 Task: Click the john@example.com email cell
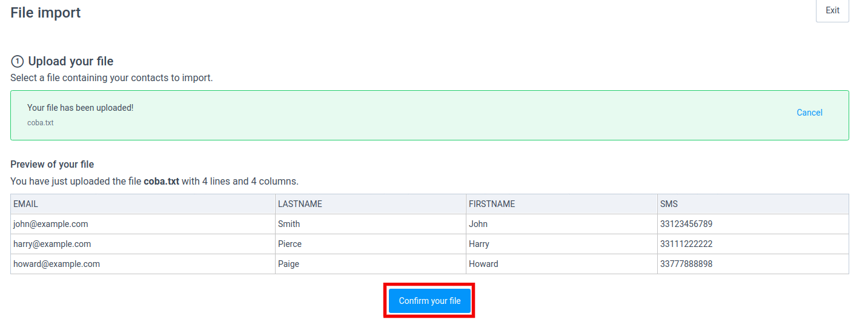51,224
